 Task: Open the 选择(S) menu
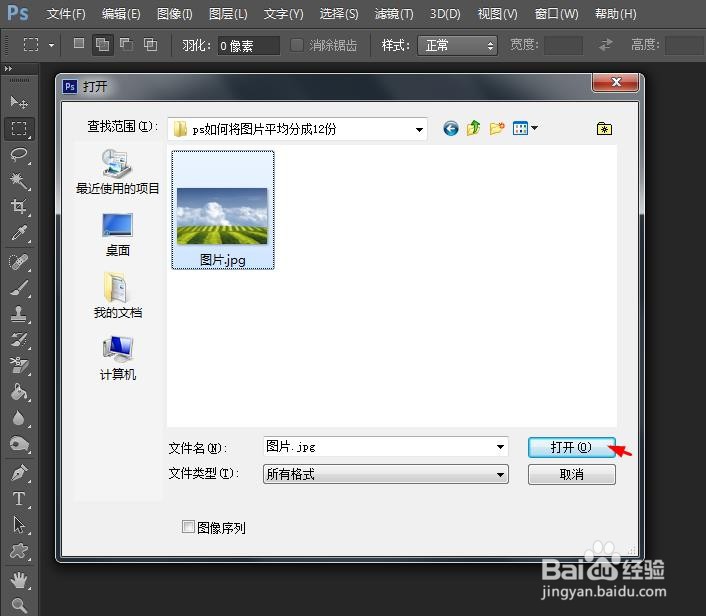tap(339, 14)
